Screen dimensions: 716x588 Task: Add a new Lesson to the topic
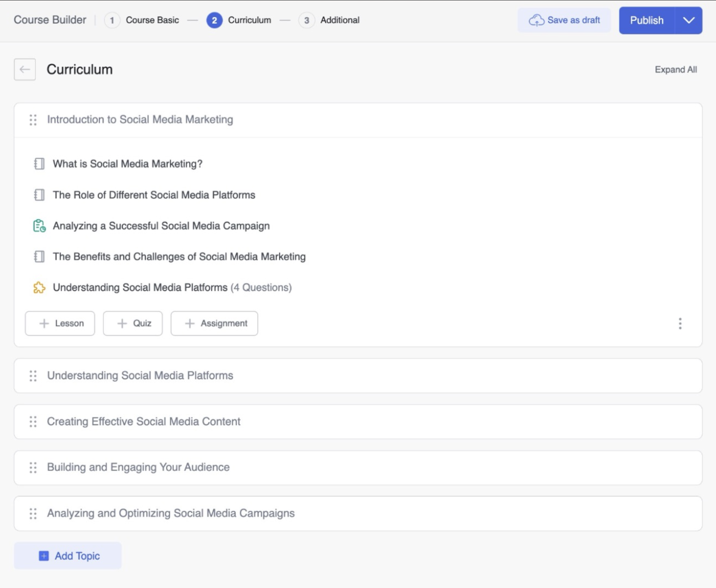[60, 323]
